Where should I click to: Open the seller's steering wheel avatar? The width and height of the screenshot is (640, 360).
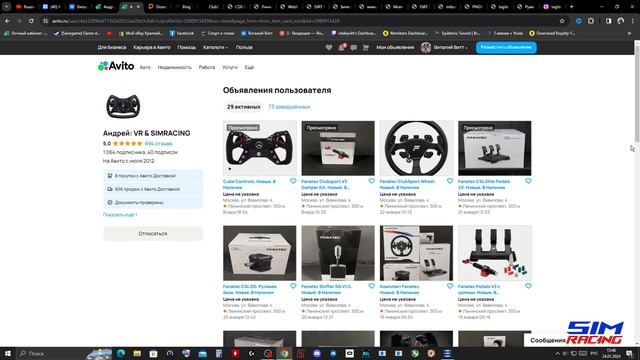coord(123,106)
